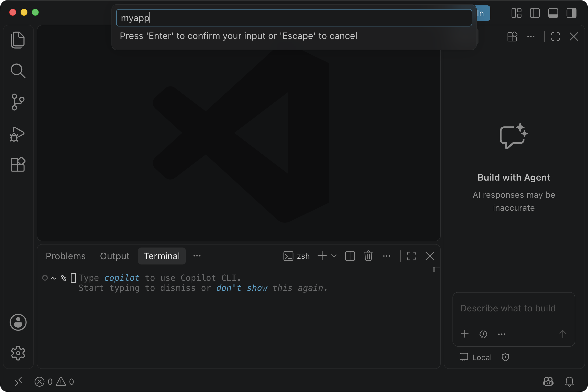588x392 pixels.
Task: Switch to the Problems tab
Action: click(66, 256)
